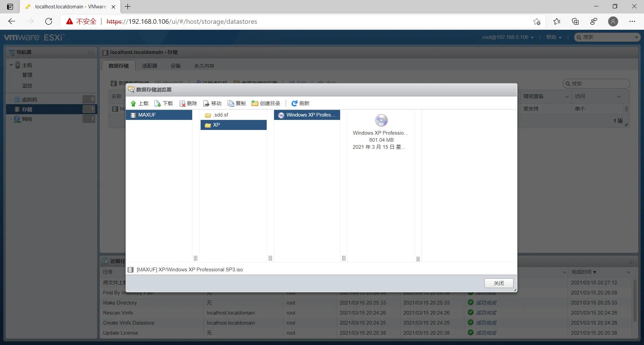Collapse the 主机 node in the navigator
This screenshot has width=644, height=345.
tap(11, 65)
